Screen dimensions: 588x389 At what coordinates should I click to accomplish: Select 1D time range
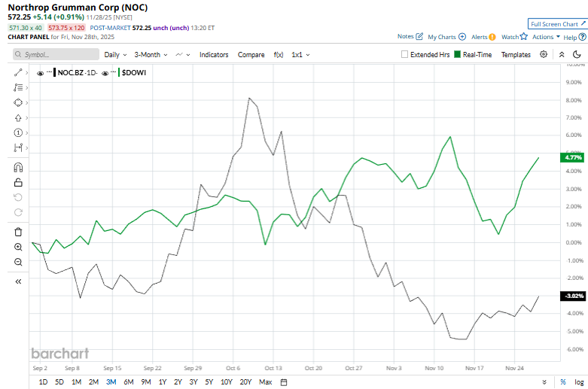point(43,382)
